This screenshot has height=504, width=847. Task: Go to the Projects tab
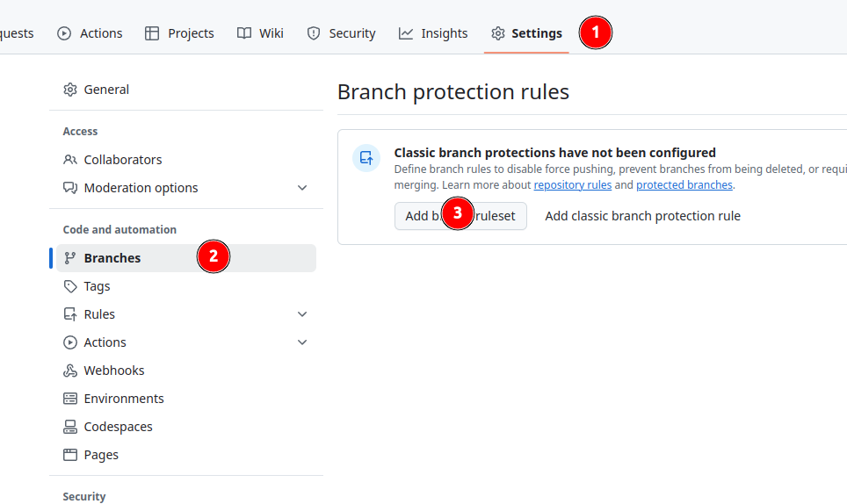click(x=179, y=33)
